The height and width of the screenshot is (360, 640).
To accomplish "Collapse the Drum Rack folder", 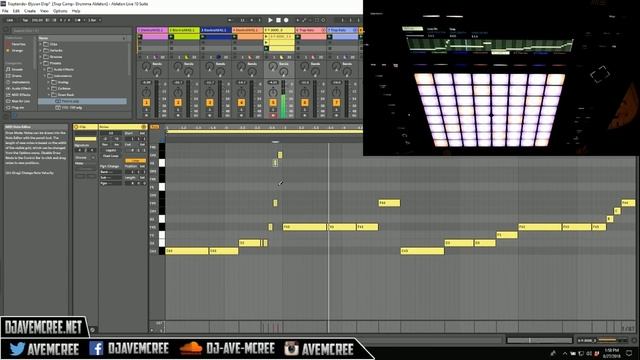I will coord(49,95).
